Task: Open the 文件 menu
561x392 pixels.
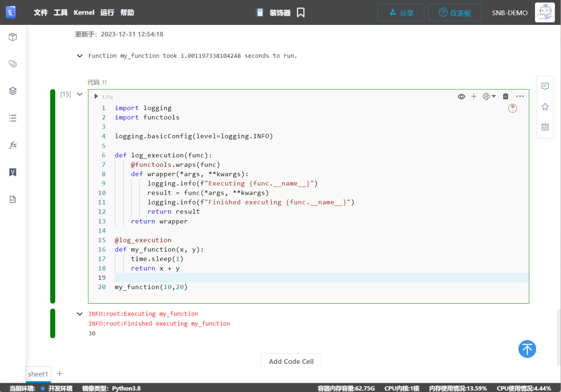Action: 41,12
